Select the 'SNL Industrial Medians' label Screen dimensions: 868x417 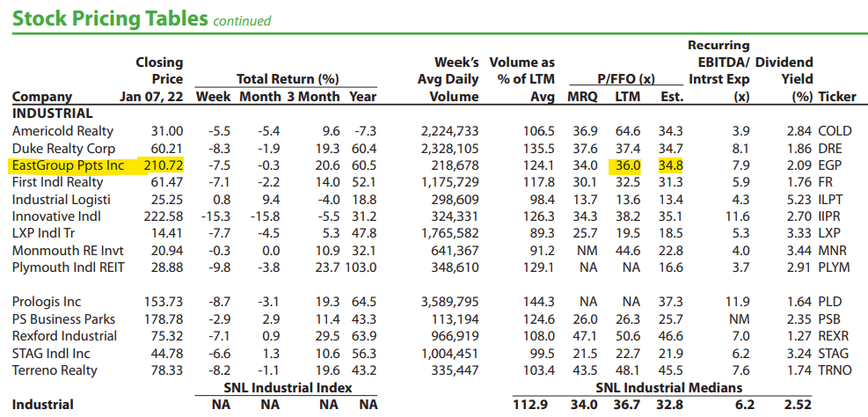[668, 388]
